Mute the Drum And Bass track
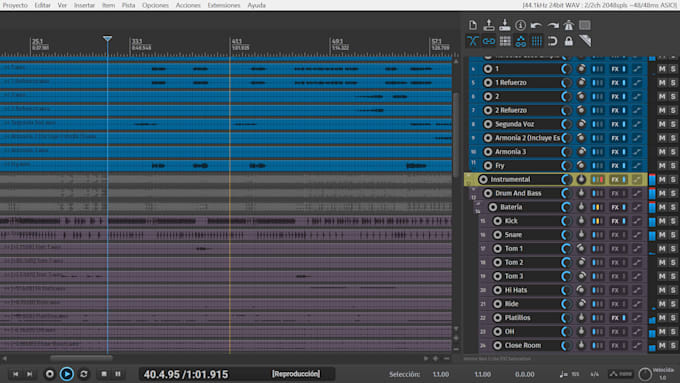680x383 pixels. pos(662,193)
